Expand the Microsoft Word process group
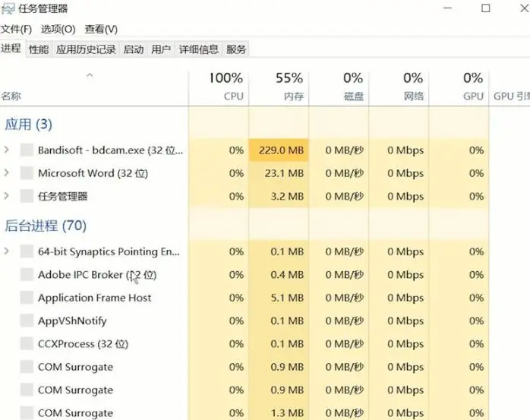The image size is (530, 420). click(7, 173)
